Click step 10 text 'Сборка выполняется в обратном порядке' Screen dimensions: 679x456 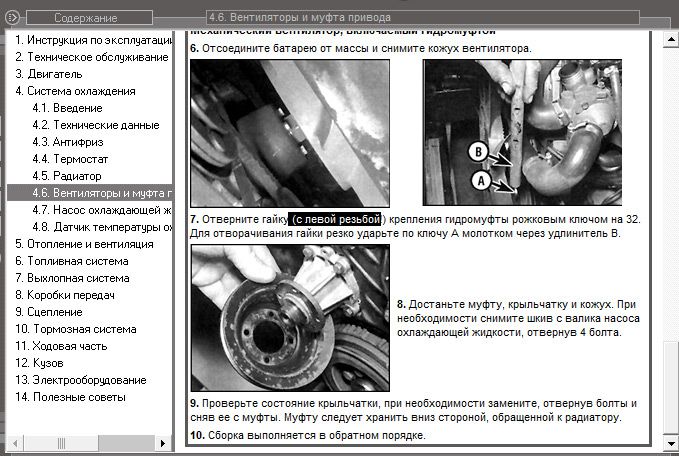click(317, 435)
